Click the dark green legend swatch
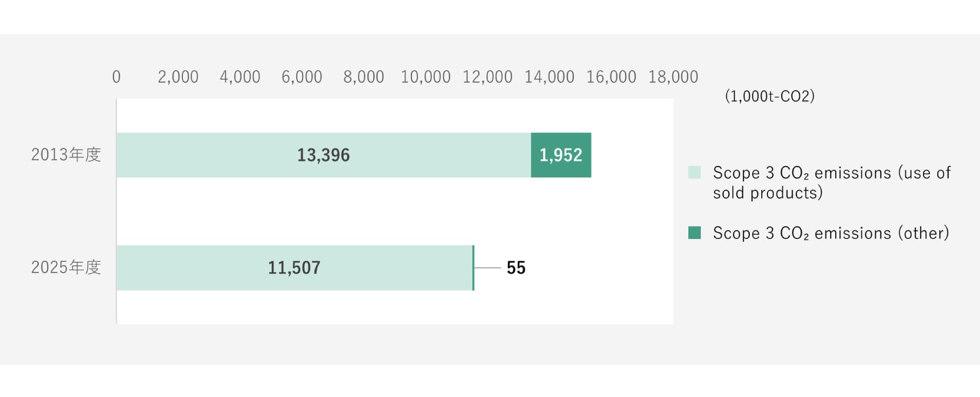 coord(695,233)
